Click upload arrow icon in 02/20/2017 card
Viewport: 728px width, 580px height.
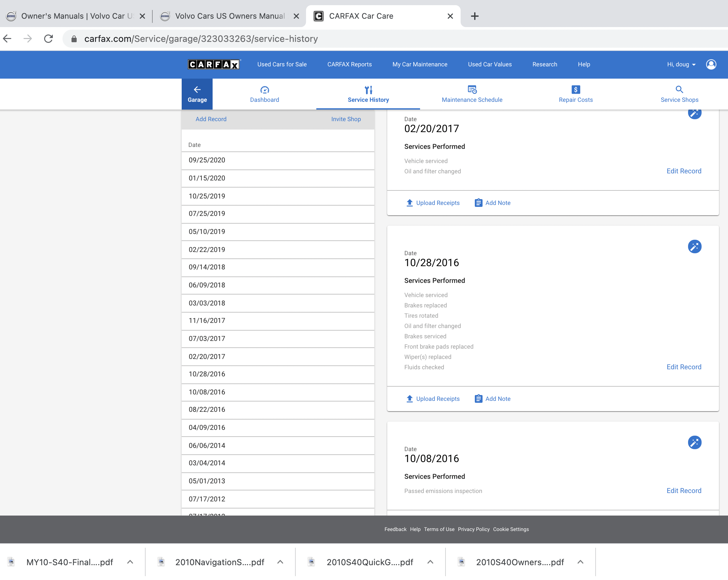pos(410,203)
